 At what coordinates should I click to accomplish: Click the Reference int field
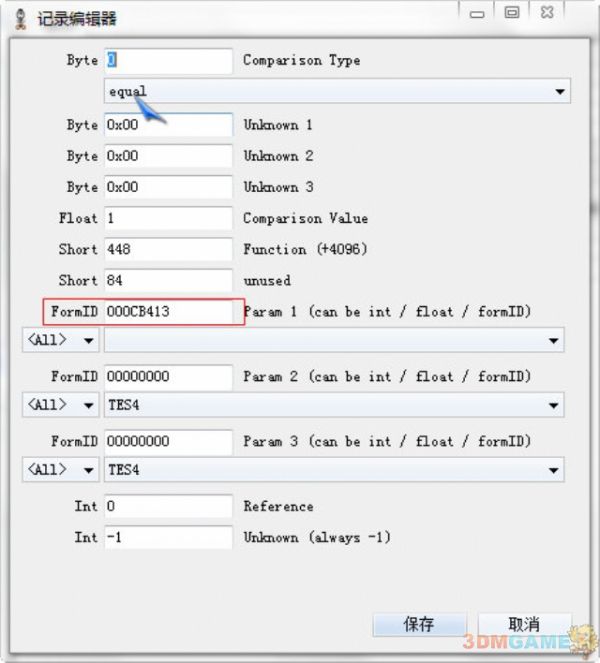point(168,506)
